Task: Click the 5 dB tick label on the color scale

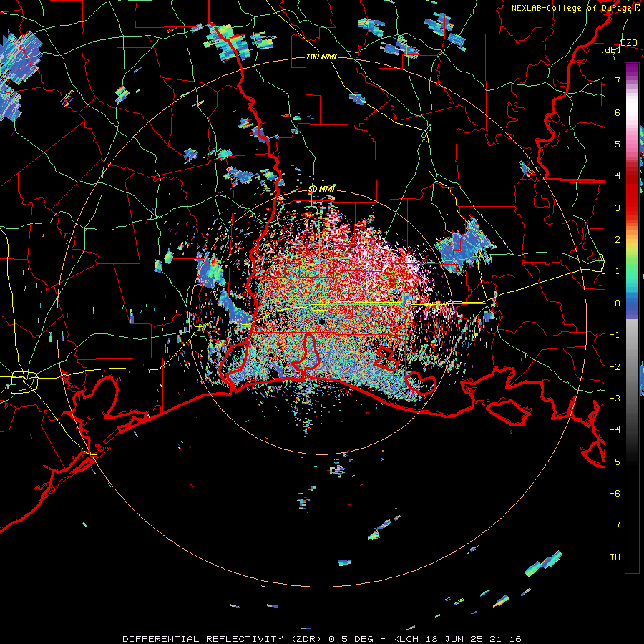Action: [618, 144]
